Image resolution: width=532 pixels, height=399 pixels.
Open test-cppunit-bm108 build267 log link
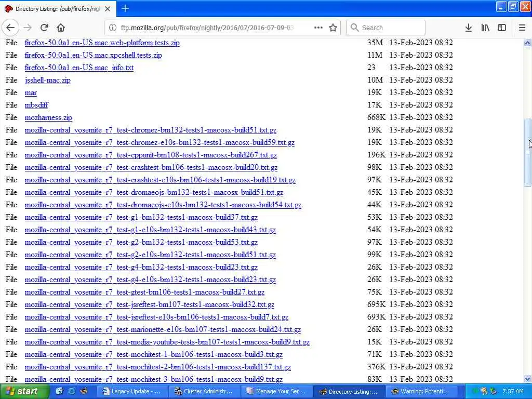[x=151, y=155]
